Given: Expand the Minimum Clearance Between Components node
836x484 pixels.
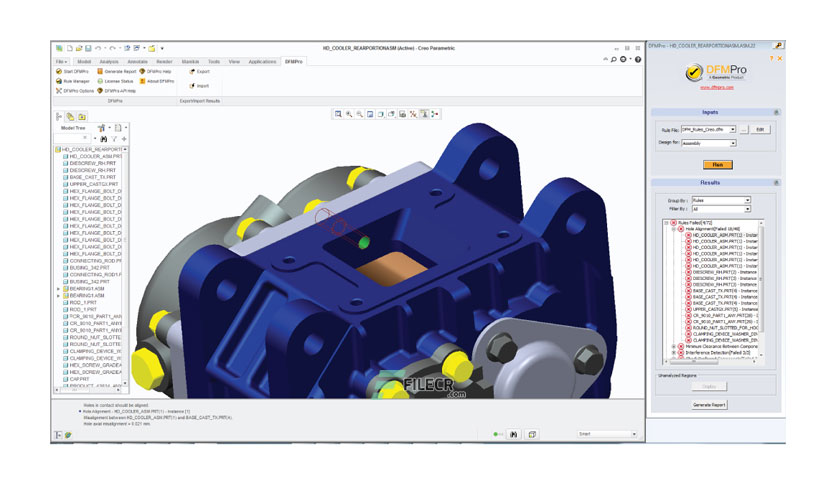Looking at the screenshot, I should click(673, 346).
